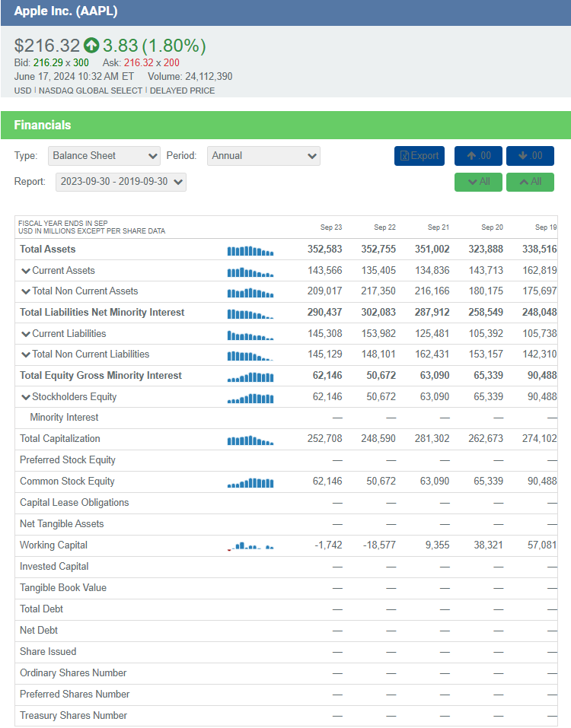
Task: Click the Common Stock Equity row label
Action: 67,482
